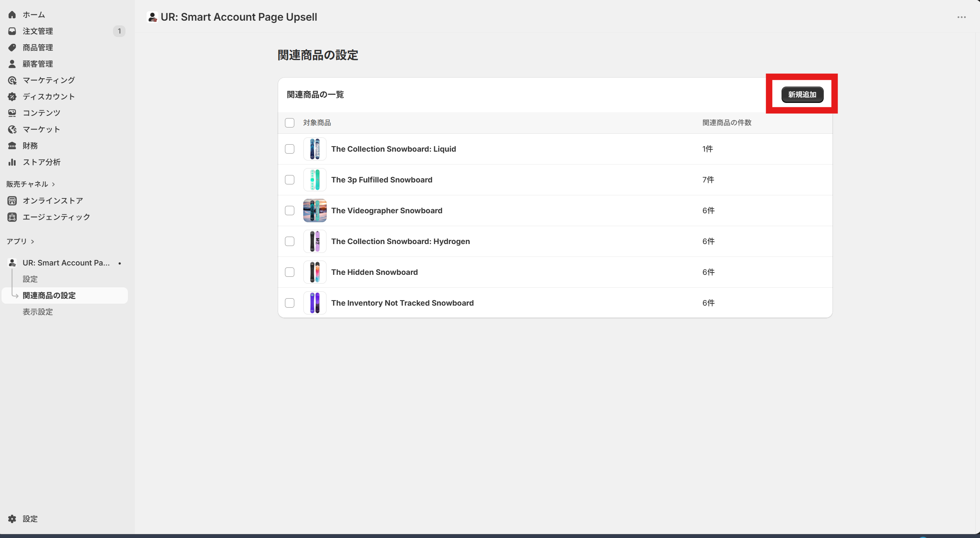Click the 1件 count in Liquid row
The image size is (980, 538).
tap(708, 149)
